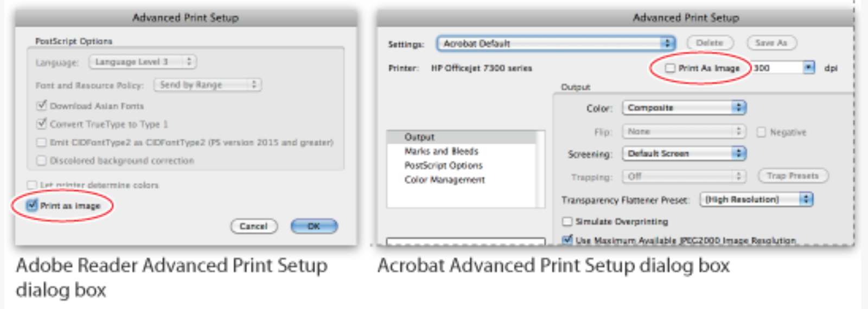Screen dimensions: 868x309
Task: Toggle Convert TrueType to Type 1
Action: click(41, 124)
